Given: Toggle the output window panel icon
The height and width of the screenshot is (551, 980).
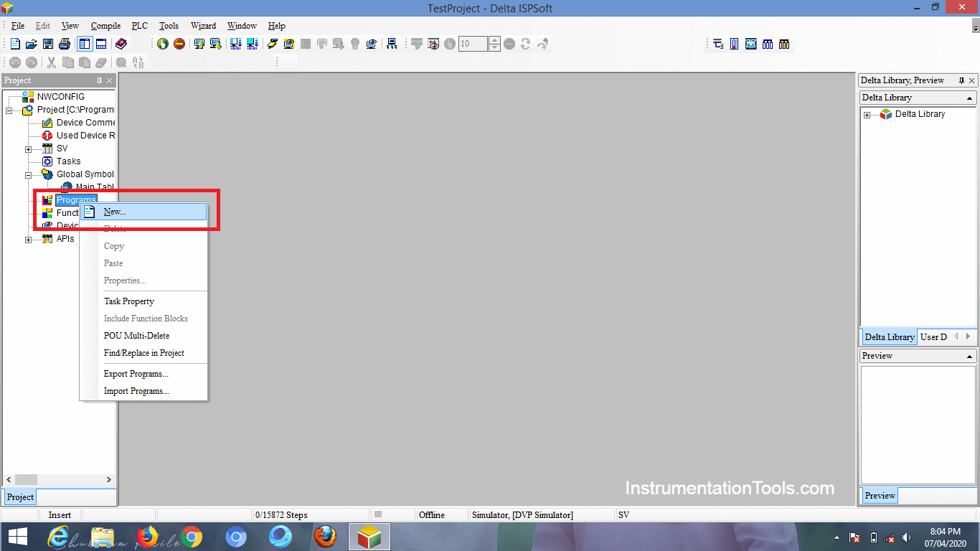Looking at the screenshot, I should pos(101,44).
